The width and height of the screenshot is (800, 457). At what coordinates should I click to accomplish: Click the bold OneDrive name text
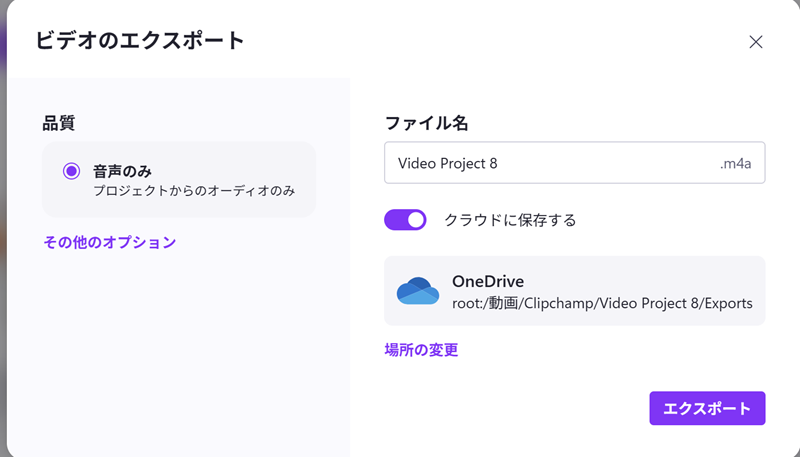(488, 281)
